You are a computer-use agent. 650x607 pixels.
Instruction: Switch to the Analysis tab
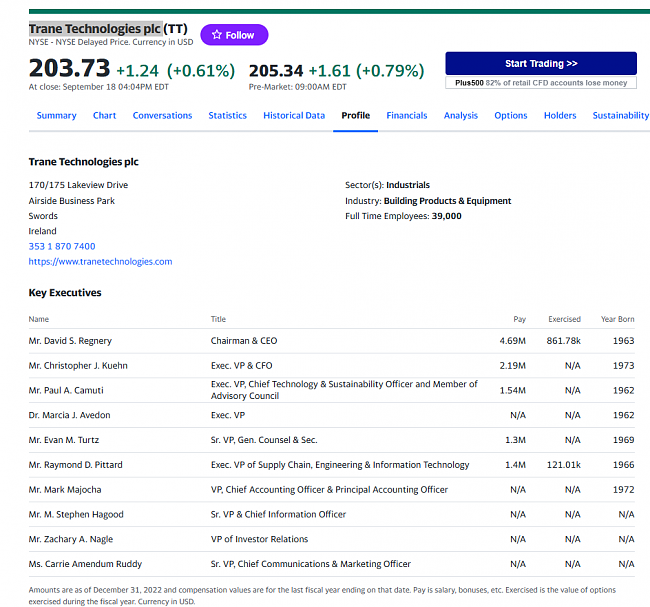point(461,116)
